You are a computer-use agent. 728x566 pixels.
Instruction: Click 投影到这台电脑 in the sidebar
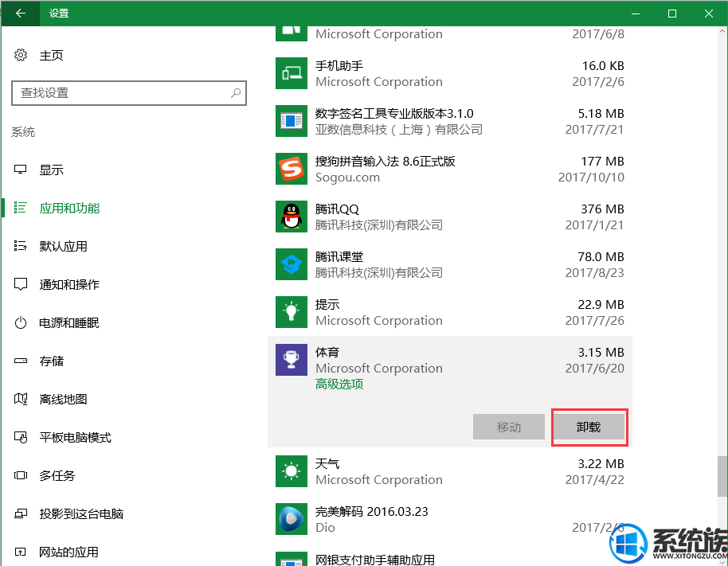tap(81, 513)
